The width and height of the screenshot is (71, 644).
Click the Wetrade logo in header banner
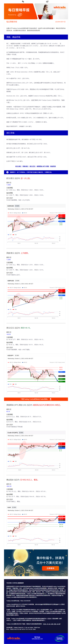point(60,8)
